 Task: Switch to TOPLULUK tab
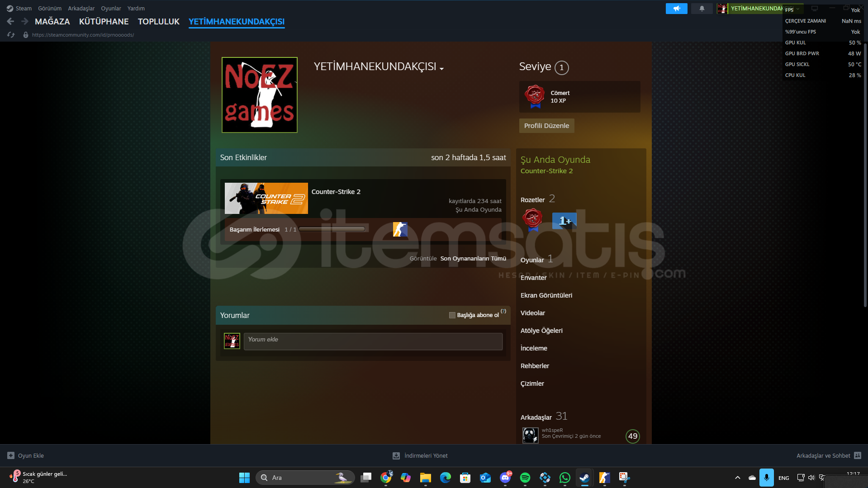159,21
